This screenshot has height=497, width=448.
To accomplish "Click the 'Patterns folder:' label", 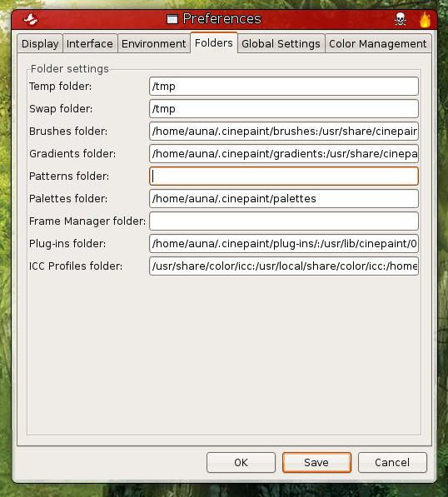I will (69, 176).
